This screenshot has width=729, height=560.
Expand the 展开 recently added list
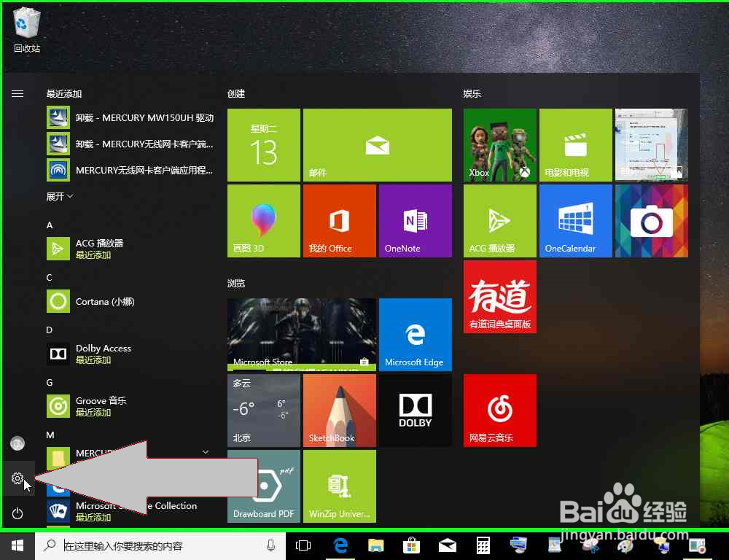click(x=60, y=196)
